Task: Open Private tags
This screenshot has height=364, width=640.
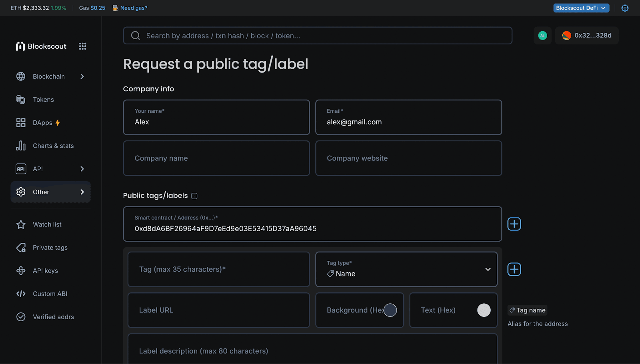Action: (x=50, y=247)
